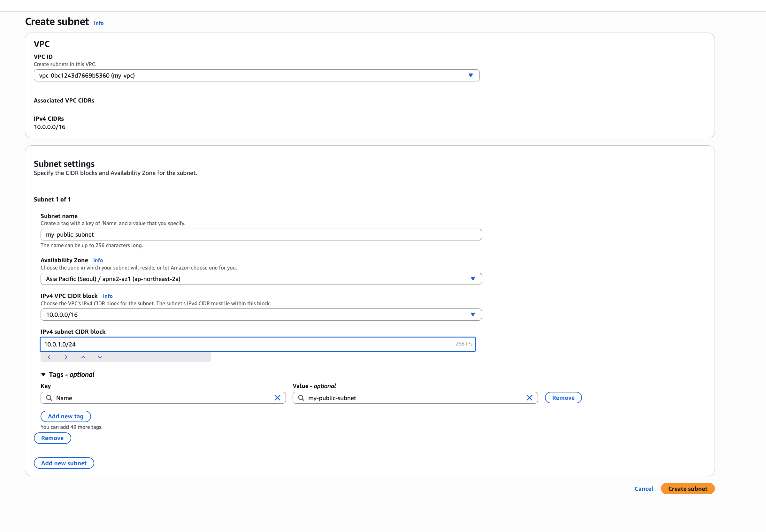Click Create subnet orange button
Screen dimensions: 766x532
[687, 489]
